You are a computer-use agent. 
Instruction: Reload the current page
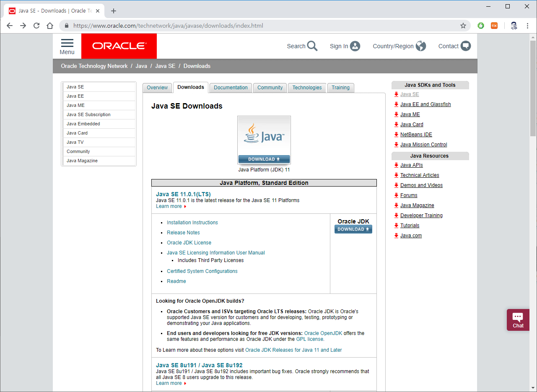tap(36, 26)
